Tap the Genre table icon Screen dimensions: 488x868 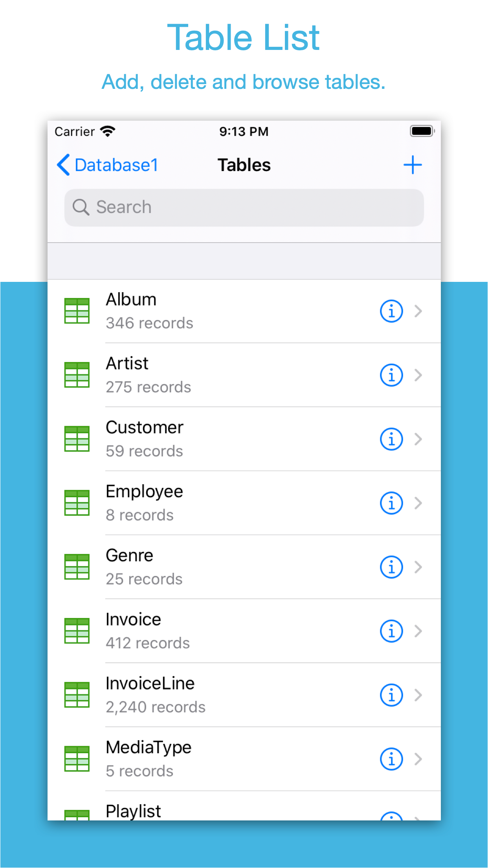[x=77, y=567]
